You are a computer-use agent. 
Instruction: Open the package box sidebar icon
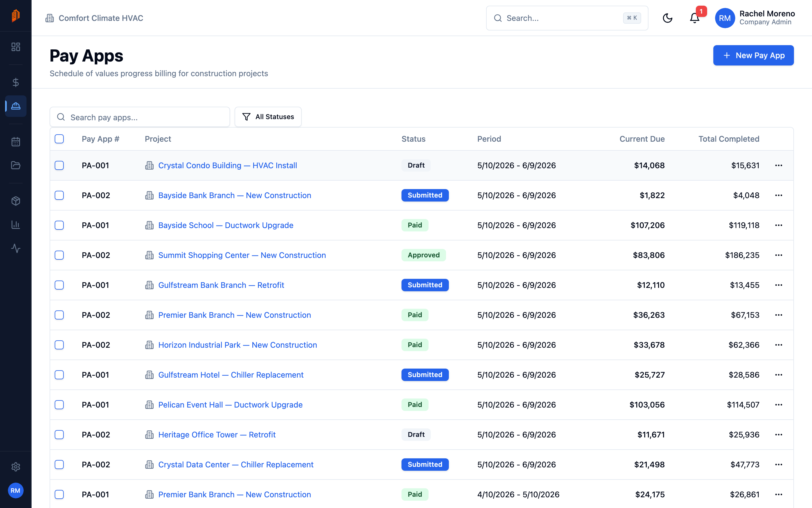16,201
